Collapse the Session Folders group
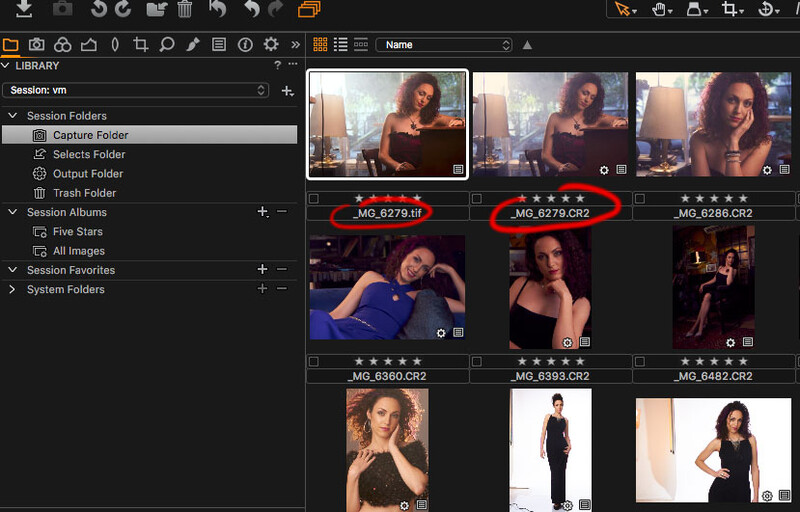 tap(13, 116)
